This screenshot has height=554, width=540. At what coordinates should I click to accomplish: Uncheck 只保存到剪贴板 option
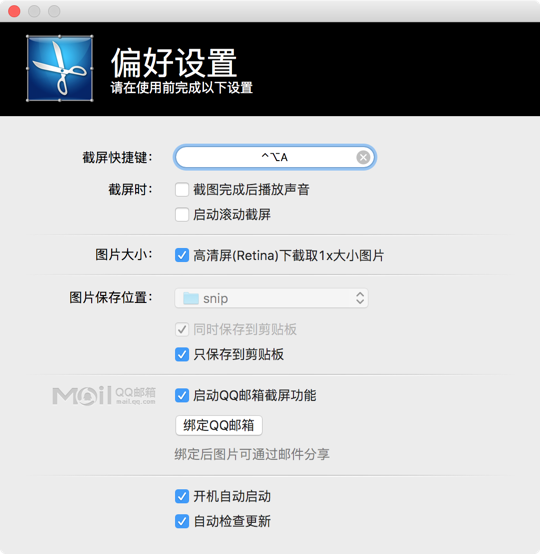[182, 354]
